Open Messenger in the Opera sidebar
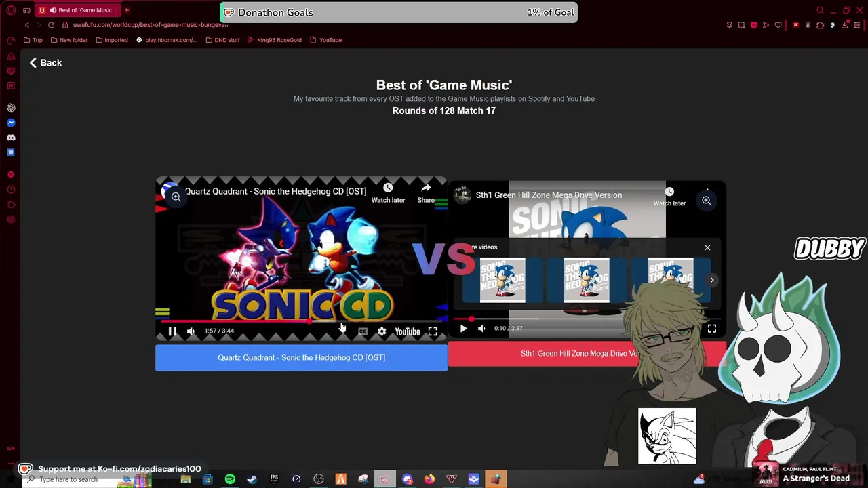This screenshot has width=868, height=488. point(11,123)
